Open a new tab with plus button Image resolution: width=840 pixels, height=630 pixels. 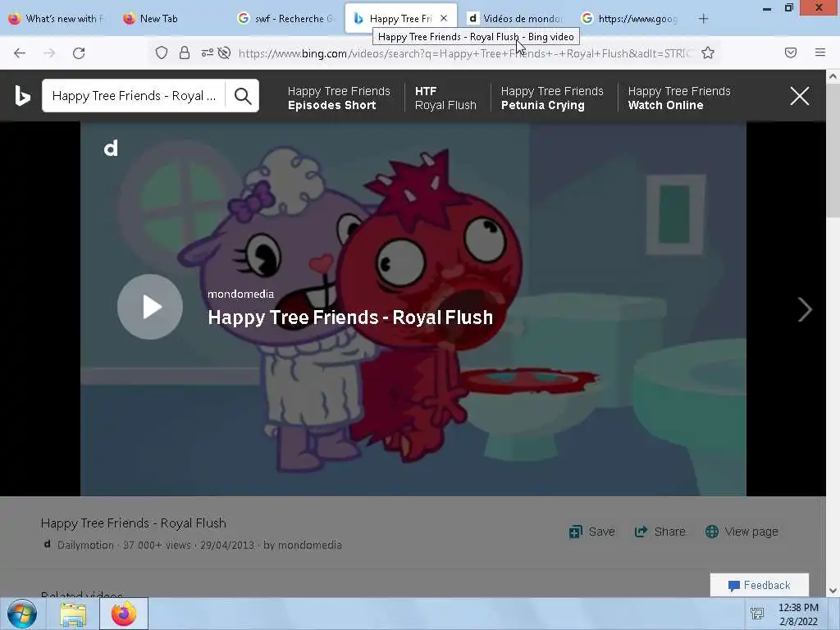[703, 19]
